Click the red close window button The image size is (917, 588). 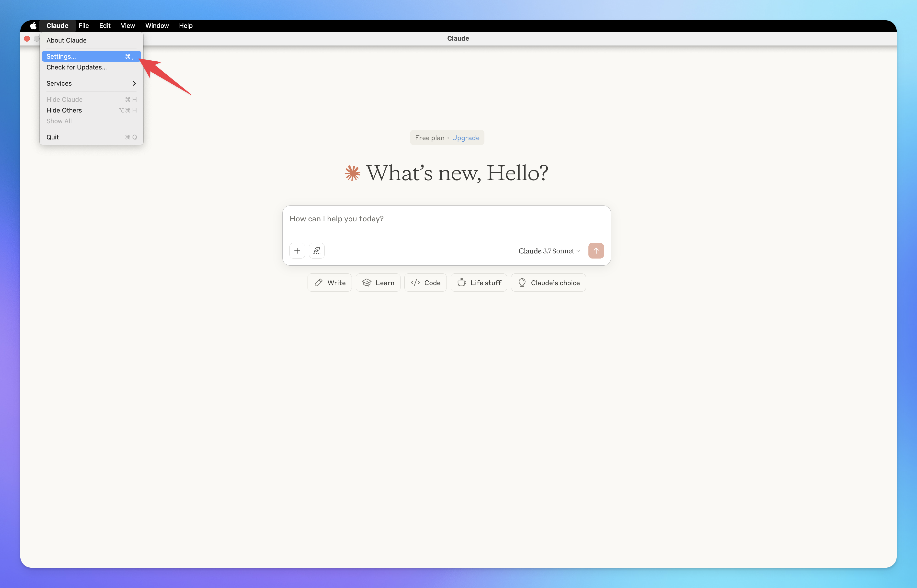coord(27,39)
